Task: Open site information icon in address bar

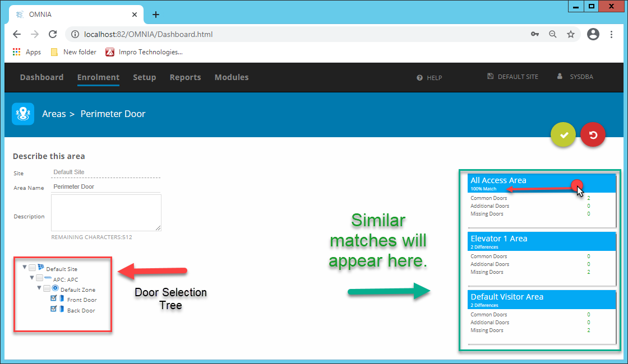Action: click(75, 34)
